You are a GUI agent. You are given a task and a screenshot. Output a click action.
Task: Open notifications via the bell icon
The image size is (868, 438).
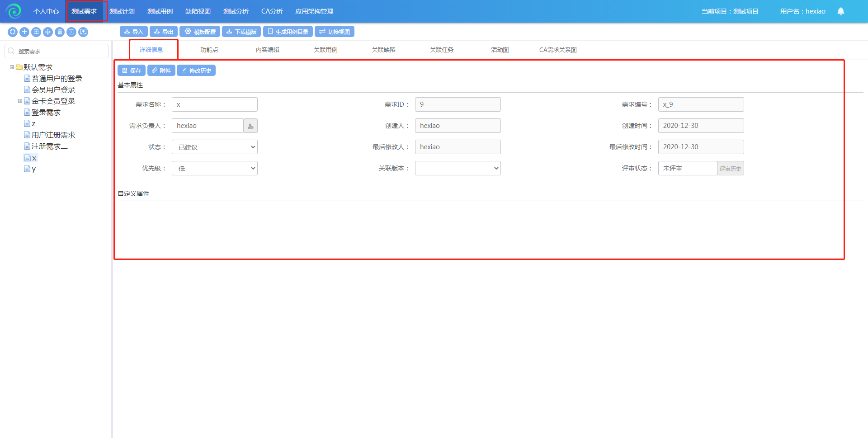[x=840, y=11]
